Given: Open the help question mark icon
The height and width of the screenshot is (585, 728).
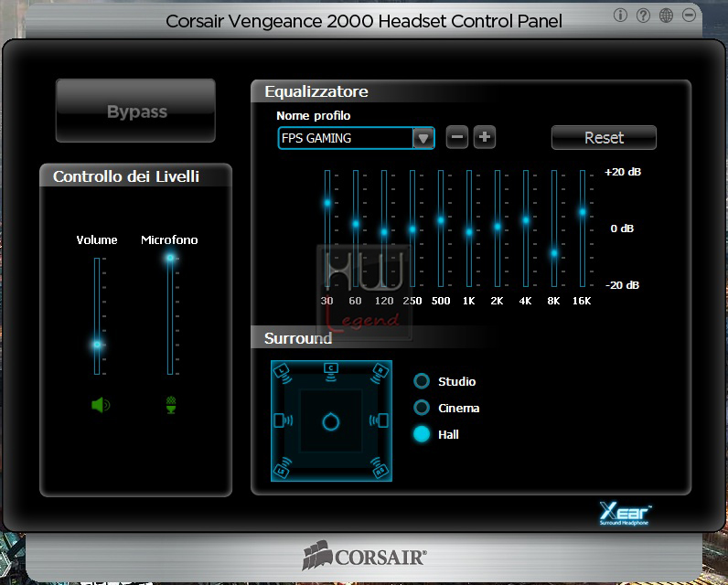Looking at the screenshot, I should 643,16.
